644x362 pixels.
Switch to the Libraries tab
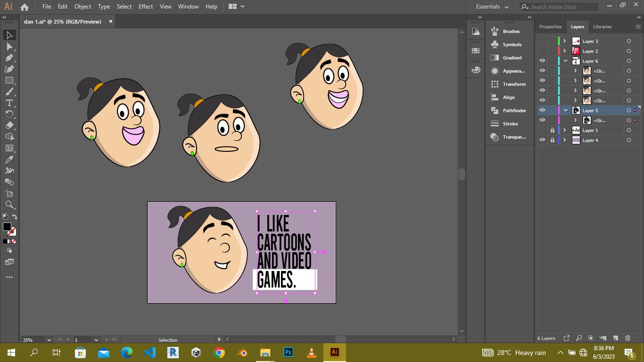click(x=602, y=26)
